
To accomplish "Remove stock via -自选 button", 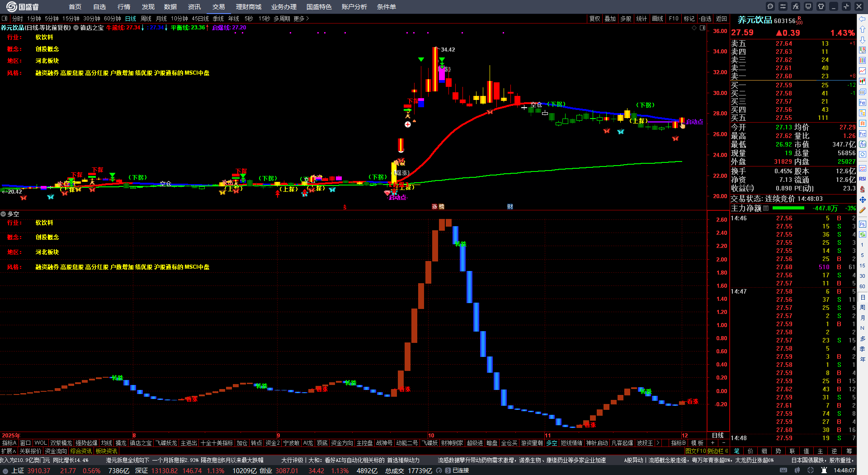I will coord(705,19).
